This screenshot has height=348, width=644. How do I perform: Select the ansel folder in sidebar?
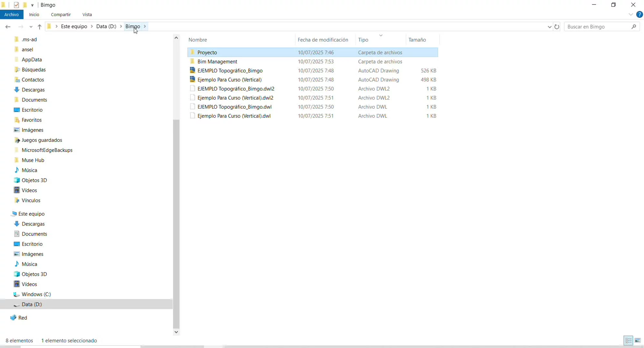tap(27, 49)
